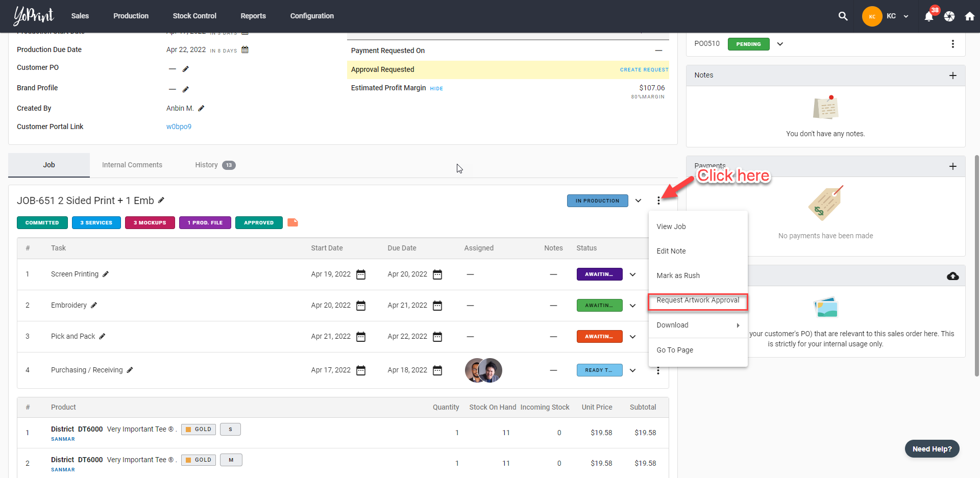The image size is (980, 478).
Task: Open the global search
Action: coord(843,16)
